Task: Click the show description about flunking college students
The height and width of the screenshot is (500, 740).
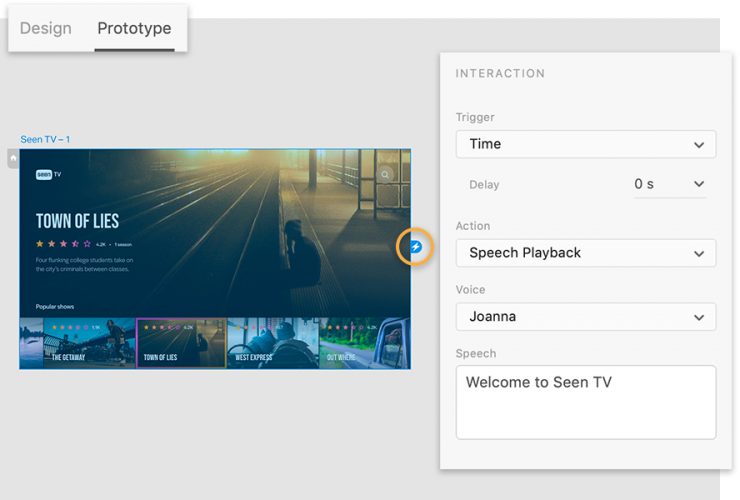Action: (84, 265)
